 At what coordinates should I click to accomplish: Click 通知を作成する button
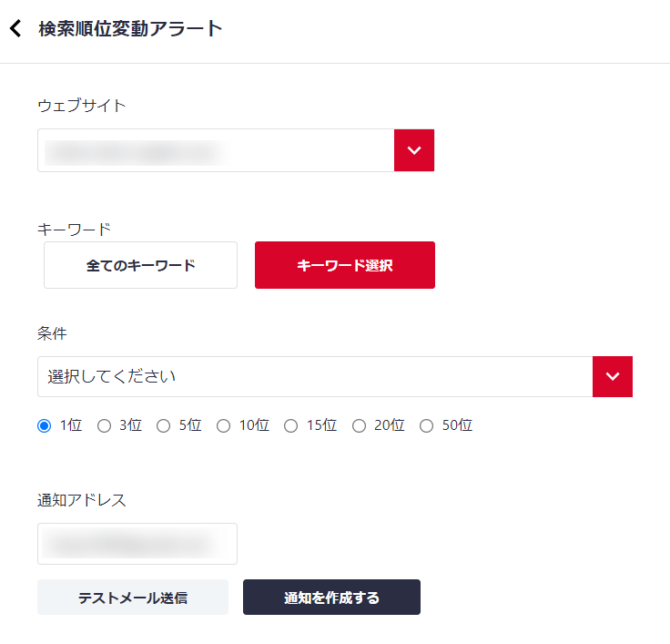tap(331, 597)
